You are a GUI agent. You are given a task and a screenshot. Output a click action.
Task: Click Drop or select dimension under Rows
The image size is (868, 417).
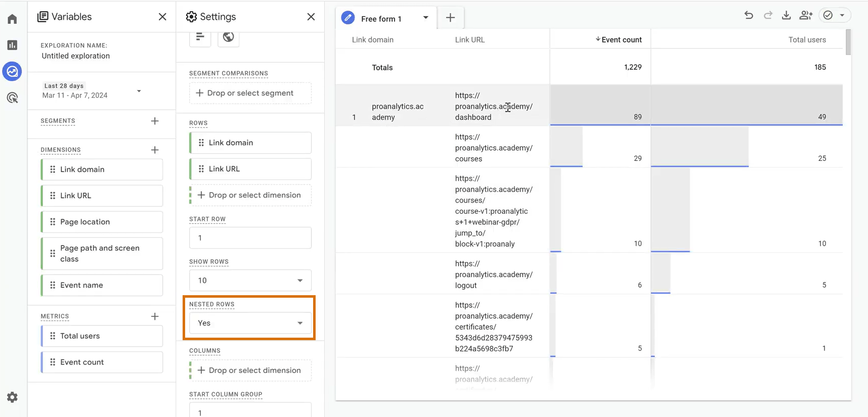[x=250, y=195]
